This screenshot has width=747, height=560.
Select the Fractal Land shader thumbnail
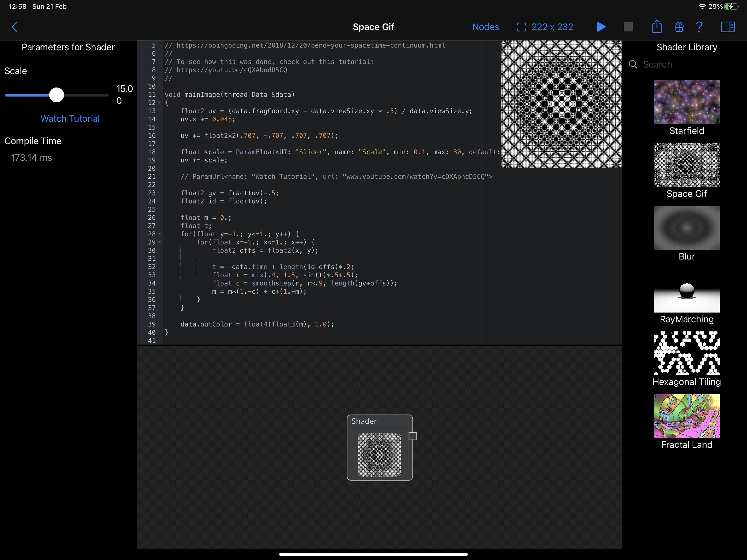[687, 416]
